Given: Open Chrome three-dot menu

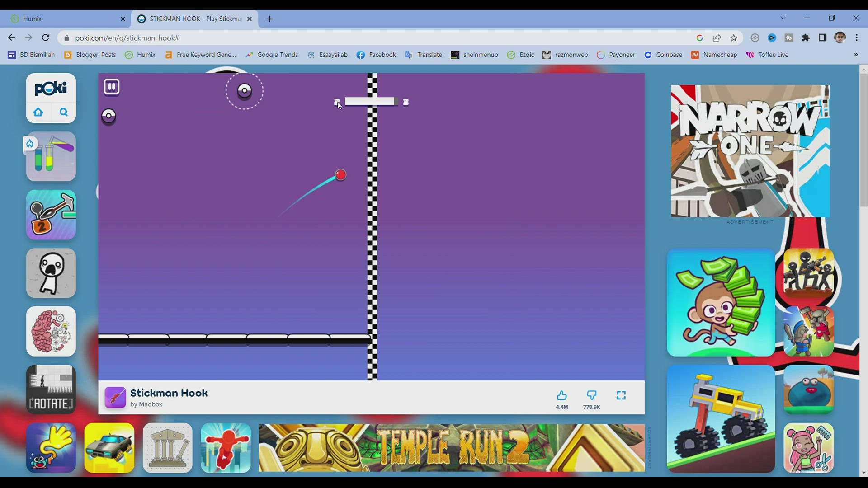Looking at the screenshot, I should point(857,38).
